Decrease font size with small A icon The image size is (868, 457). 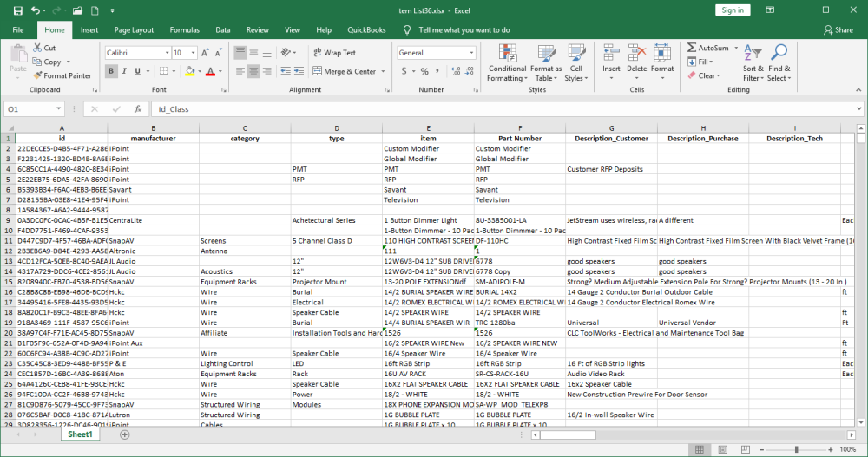(x=218, y=53)
